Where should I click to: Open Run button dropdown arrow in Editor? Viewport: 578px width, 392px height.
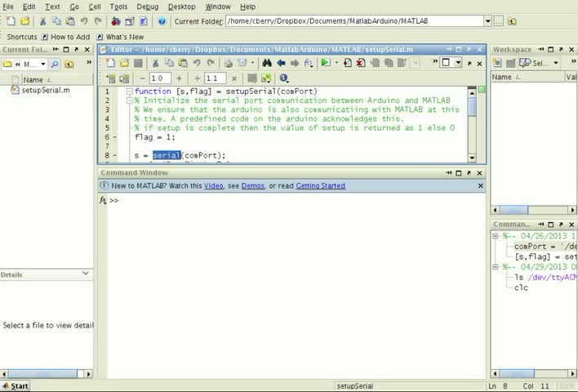(336, 63)
